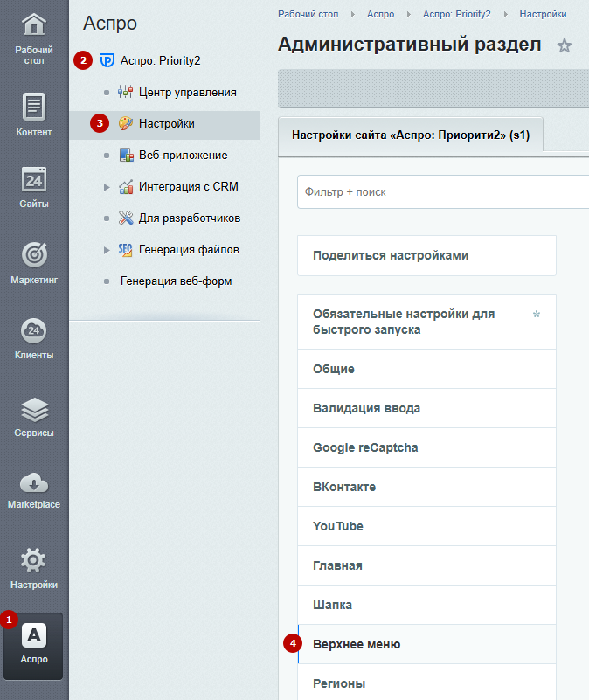Viewport: 589px width, 700px height.
Task: Select the Настройки сайта «Аспро: Приорити2» tab
Action: pyautogui.click(x=411, y=135)
